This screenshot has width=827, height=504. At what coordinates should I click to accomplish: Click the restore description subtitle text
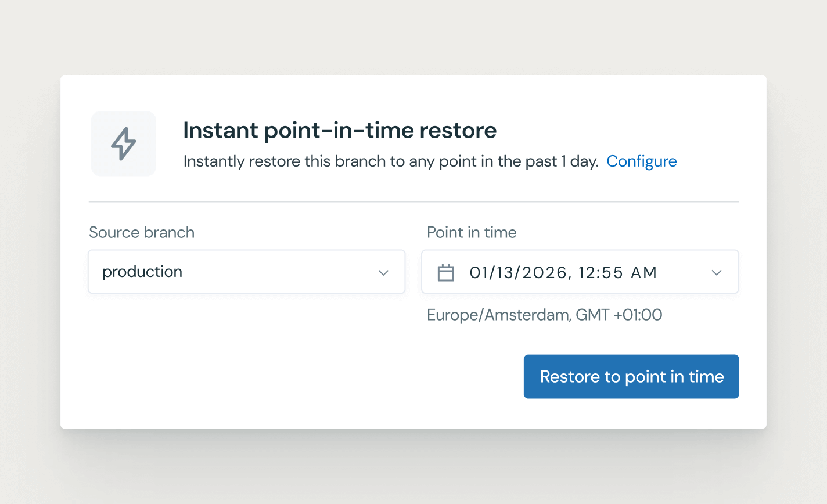point(390,161)
